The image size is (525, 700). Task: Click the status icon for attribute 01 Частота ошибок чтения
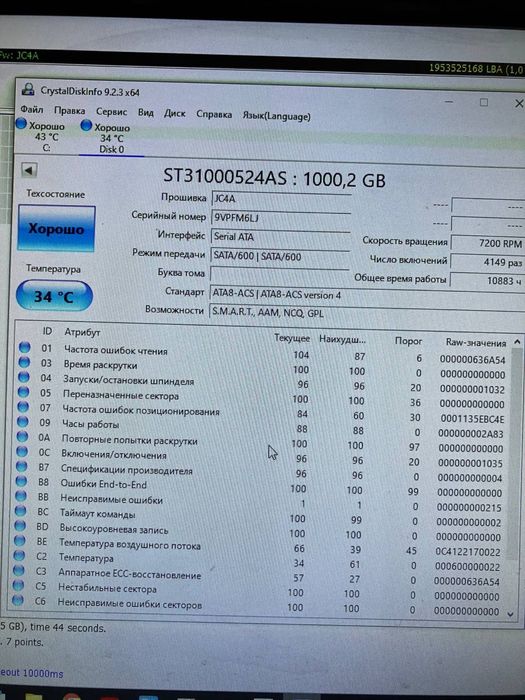click(25, 347)
